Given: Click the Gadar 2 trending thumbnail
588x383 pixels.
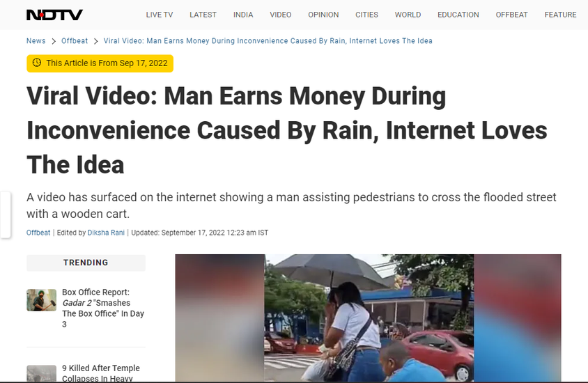Looking at the screenshot, I should [x=41, y=300].
